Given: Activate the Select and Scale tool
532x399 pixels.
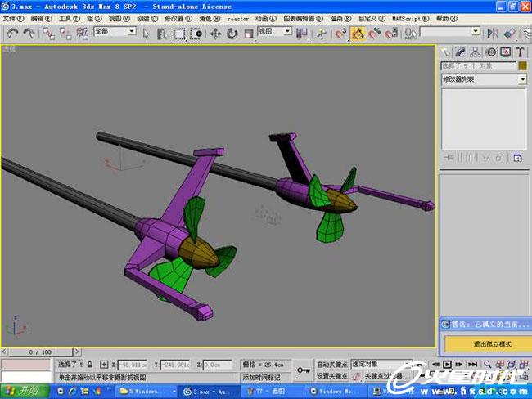Looking at the screenshot, I should (249, 34).
